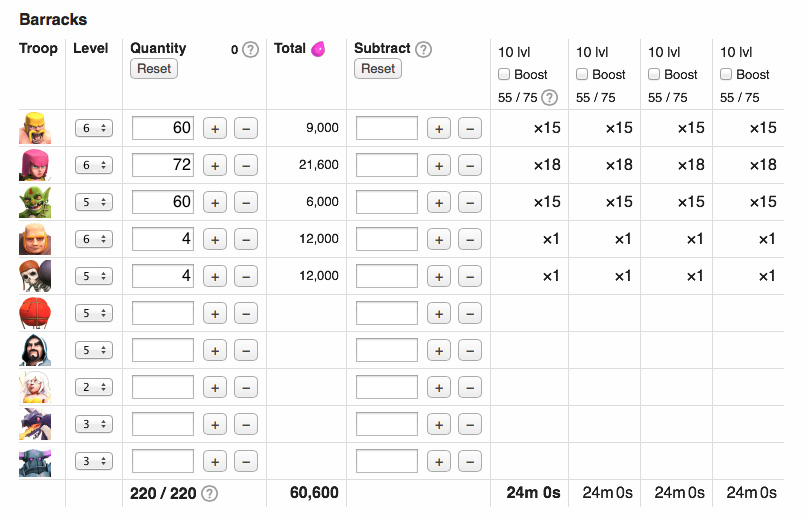Click the Giant troop icon
Screen dimensions: 807x519
35,239
